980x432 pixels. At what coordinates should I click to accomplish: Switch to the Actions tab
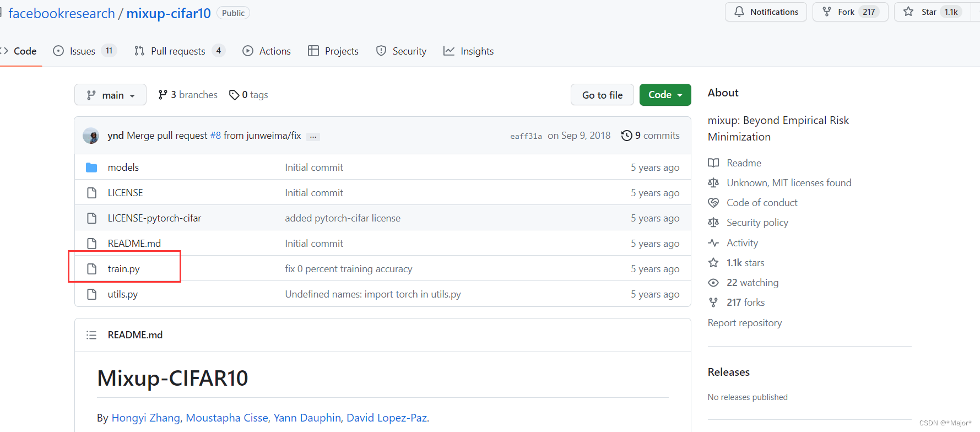coord(267,51)
